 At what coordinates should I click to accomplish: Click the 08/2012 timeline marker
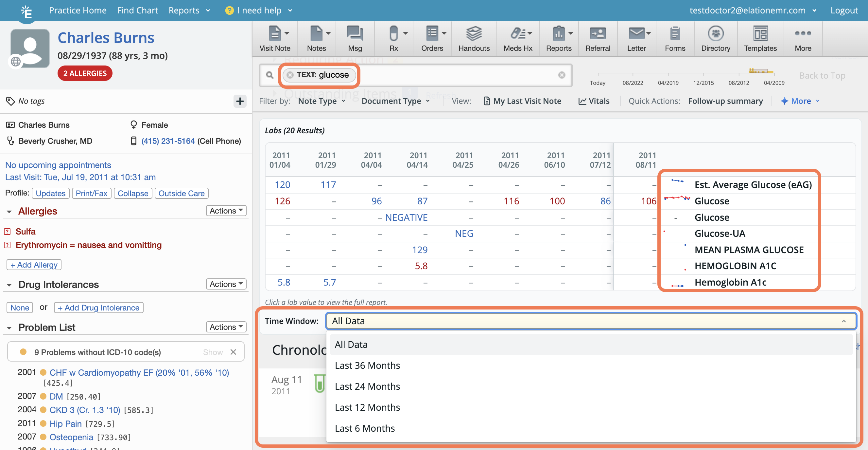[738, 83]
